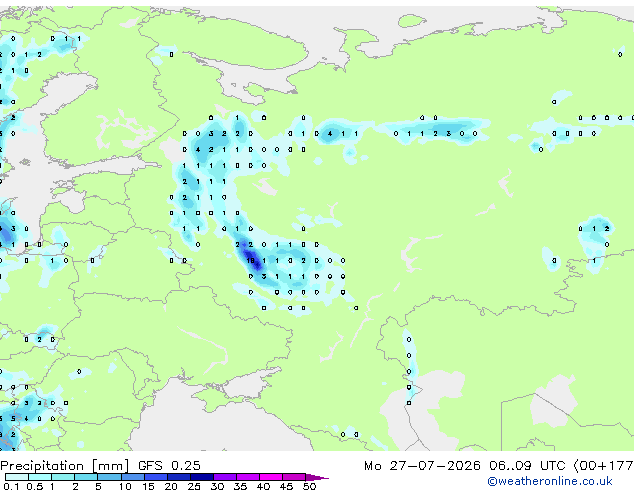
Task: Click the legend label '0.1'
Action: [11, 486]
